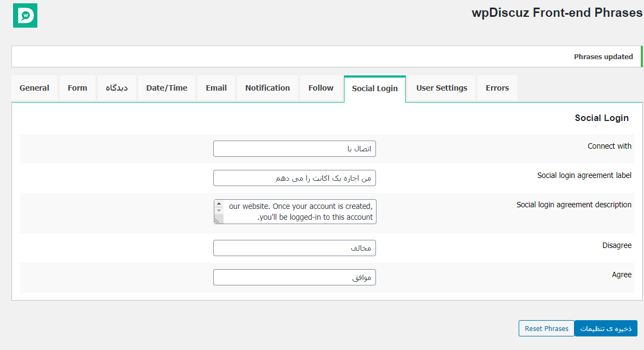Focus the Social login agreement label field
This screenshot has width=644, height=350.
(x=295, y=178)
